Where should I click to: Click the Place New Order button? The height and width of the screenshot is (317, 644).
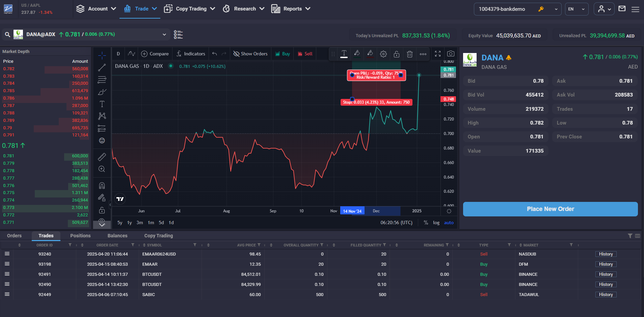(550, 209)
